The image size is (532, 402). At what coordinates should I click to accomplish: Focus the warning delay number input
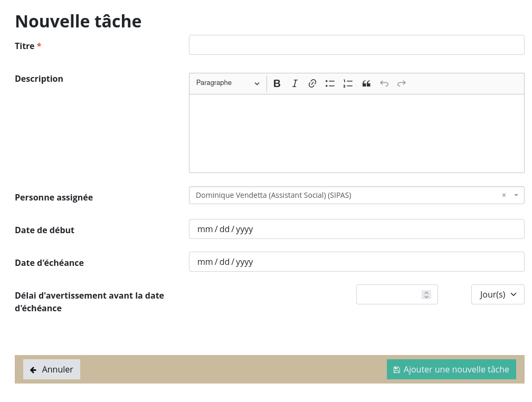389,294
